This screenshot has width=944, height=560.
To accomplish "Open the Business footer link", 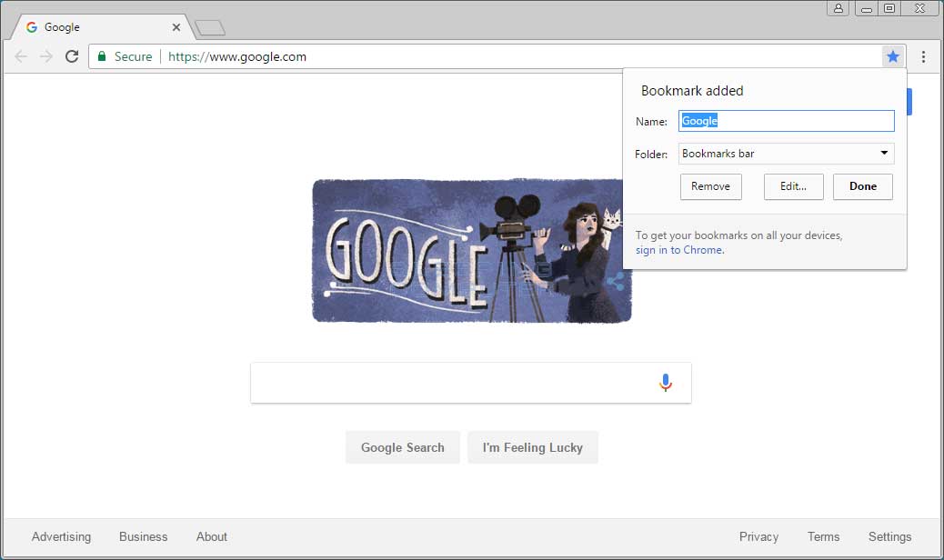I will 144,536.
